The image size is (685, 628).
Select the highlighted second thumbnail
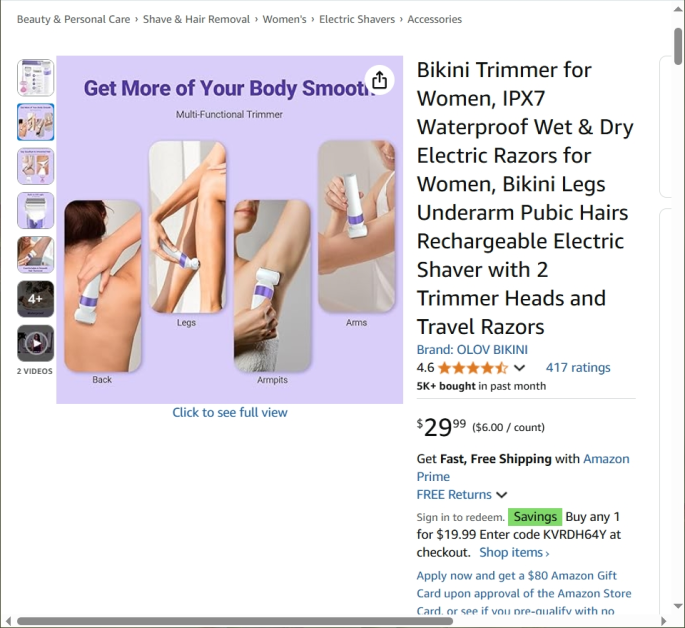(x=36, y=122)
